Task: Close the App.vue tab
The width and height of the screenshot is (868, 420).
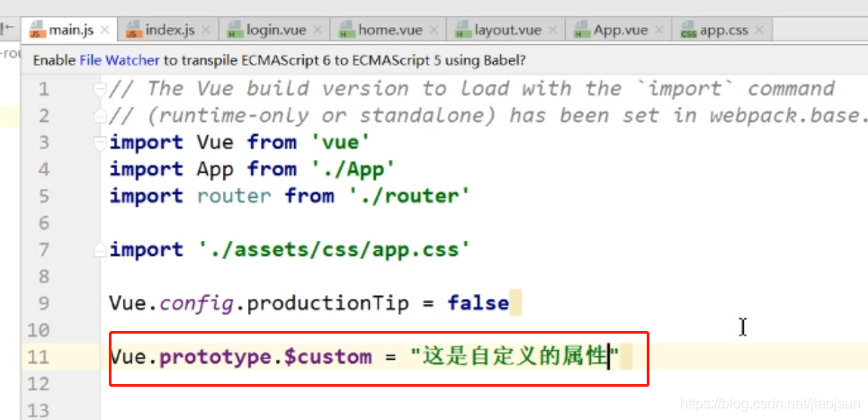Action: click(x=658, y=30)
